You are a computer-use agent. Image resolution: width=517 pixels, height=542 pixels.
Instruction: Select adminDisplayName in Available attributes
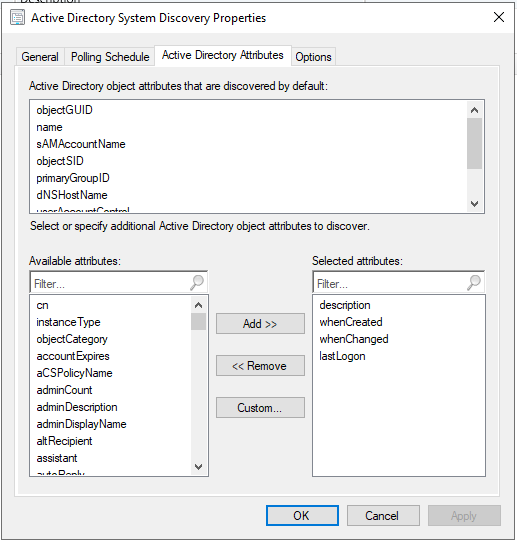pyautogui.click(x=81, y=424)
